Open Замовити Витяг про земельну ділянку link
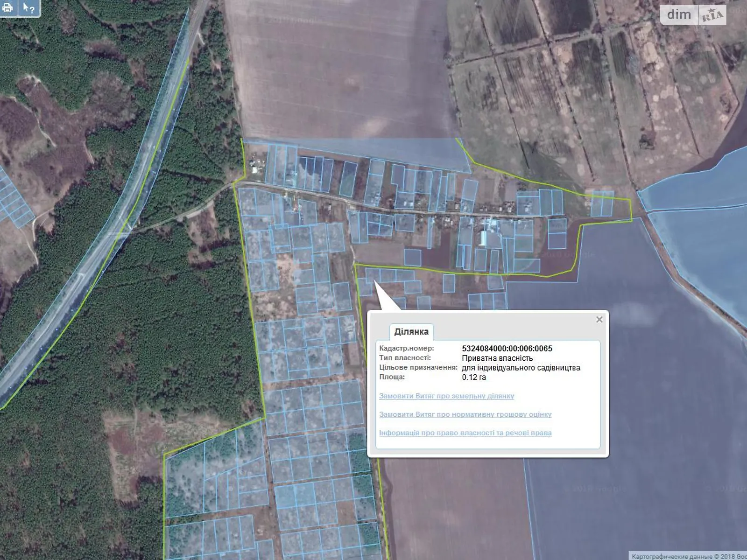 pos(446,396)
